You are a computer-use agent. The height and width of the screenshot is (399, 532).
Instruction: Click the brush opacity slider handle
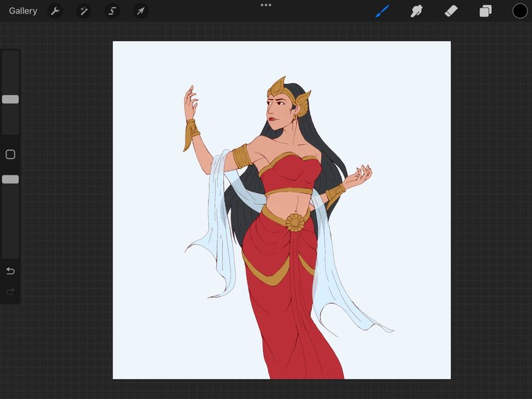coord(10,179)
